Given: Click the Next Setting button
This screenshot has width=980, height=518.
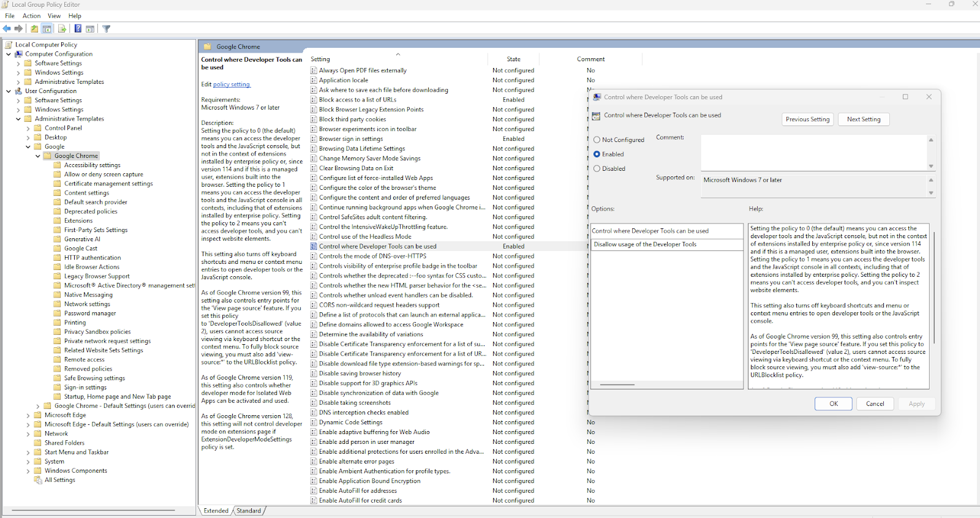Looking at the screenshot, I should (864, 119).
